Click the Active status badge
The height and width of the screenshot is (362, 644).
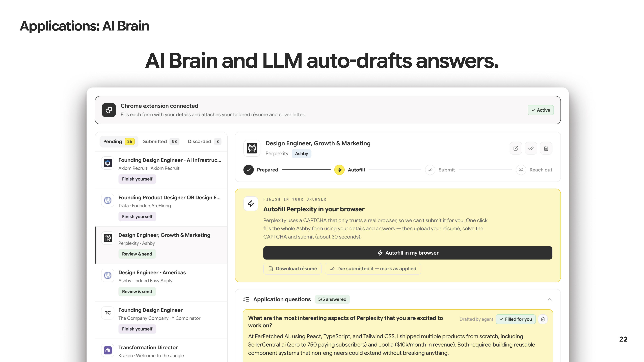coord(541,110)
